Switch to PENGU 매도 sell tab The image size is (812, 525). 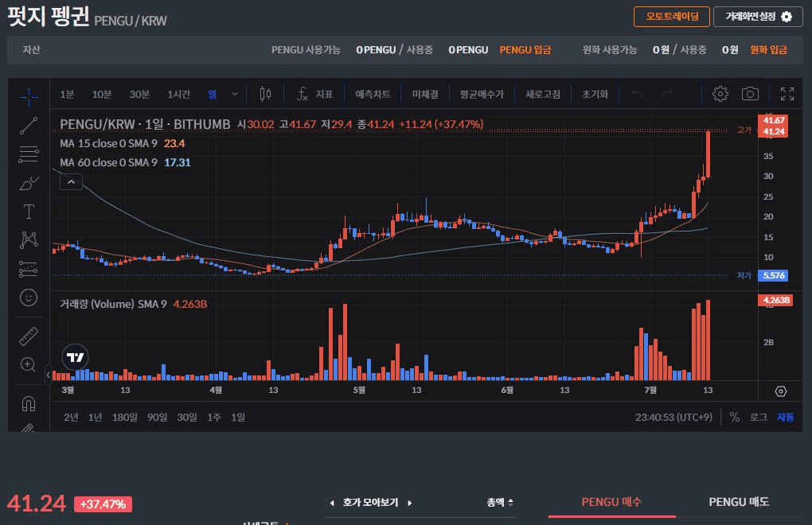point(739,502)
